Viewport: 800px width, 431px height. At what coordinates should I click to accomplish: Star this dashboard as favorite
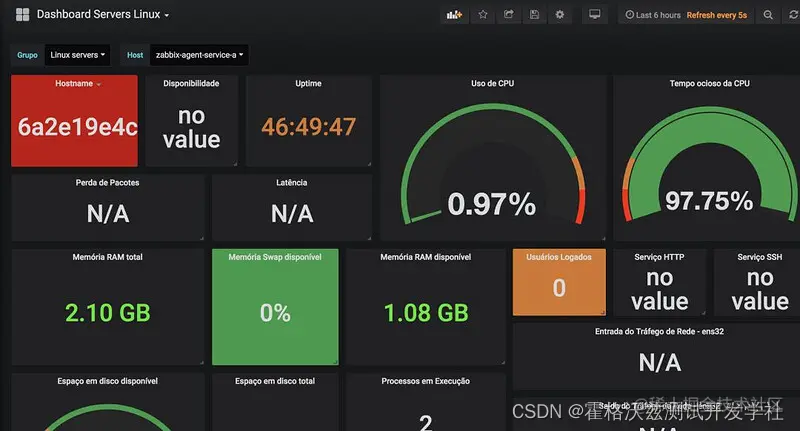tap(483, 15)
